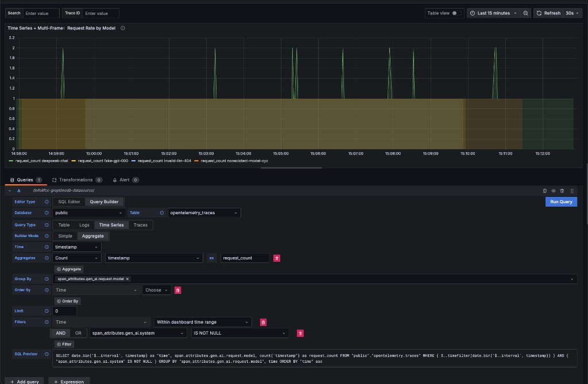Screen dimensions: 588x384
Task: Click the panel title info icon
Action: 123,28
